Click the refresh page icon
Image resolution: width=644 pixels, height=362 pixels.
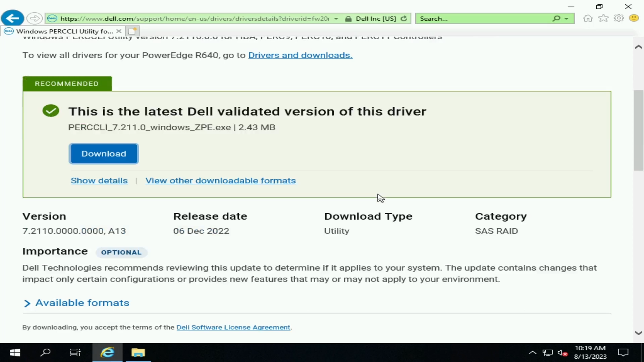(x=404, y=18)
